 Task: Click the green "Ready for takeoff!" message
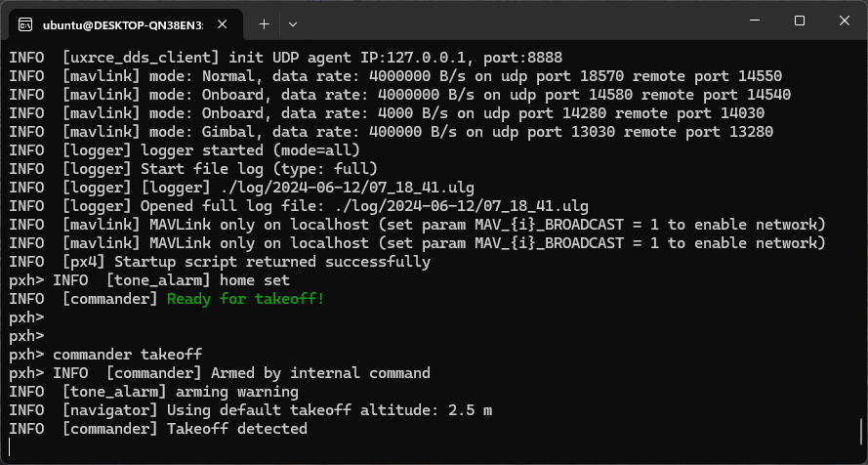[x=245, y=299]
